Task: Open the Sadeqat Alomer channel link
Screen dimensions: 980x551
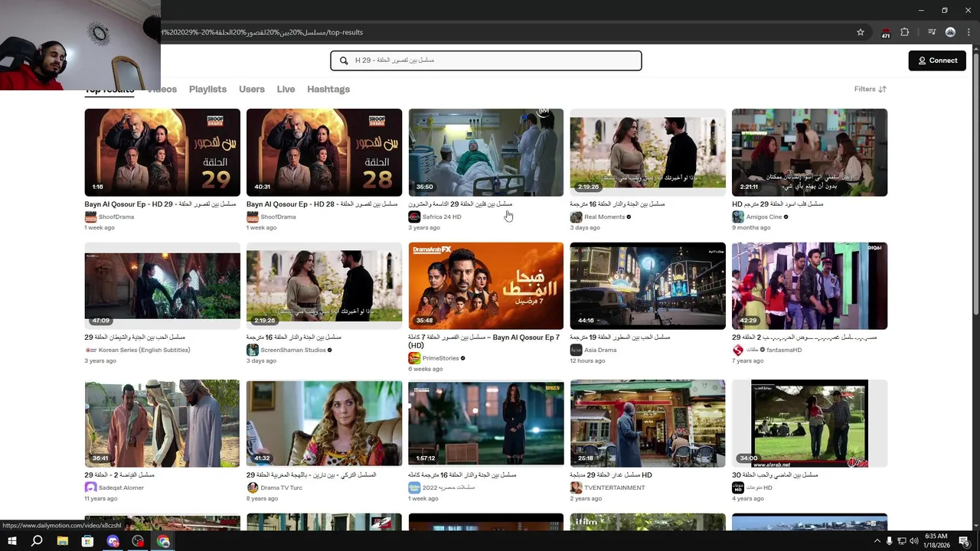Action: click(121, 487)
